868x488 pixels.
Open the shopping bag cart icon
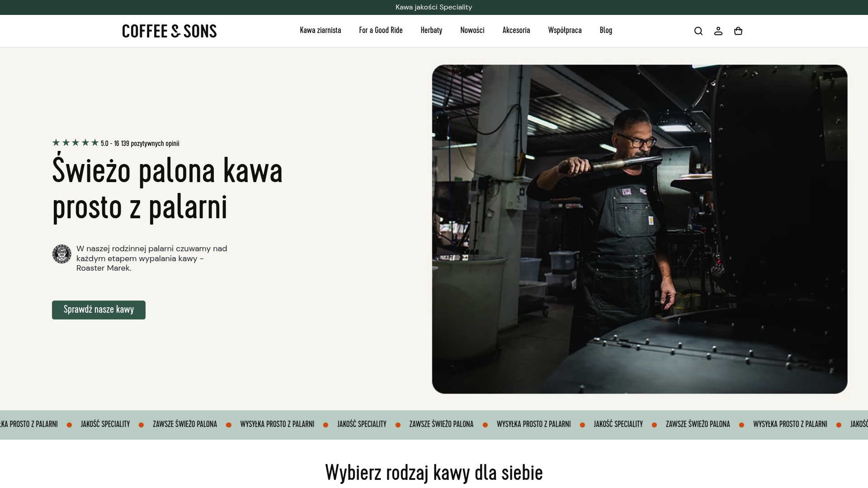pyautogui.click(x=738, y=31)
